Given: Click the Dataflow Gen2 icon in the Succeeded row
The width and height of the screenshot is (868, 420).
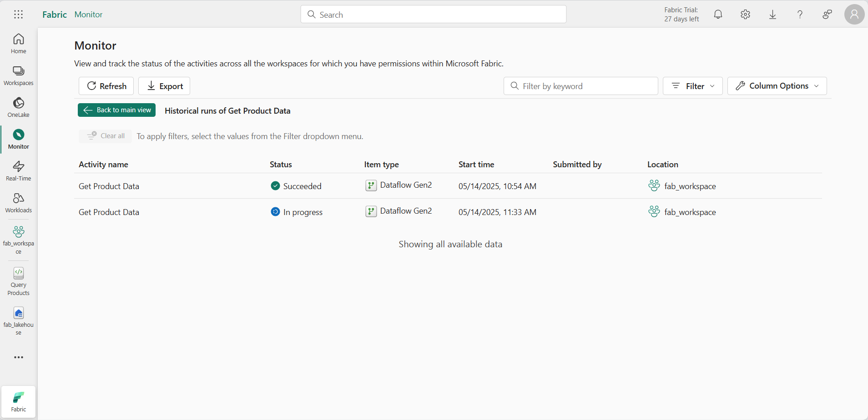Looking at the screenshot, I should (x=371, y=185).
